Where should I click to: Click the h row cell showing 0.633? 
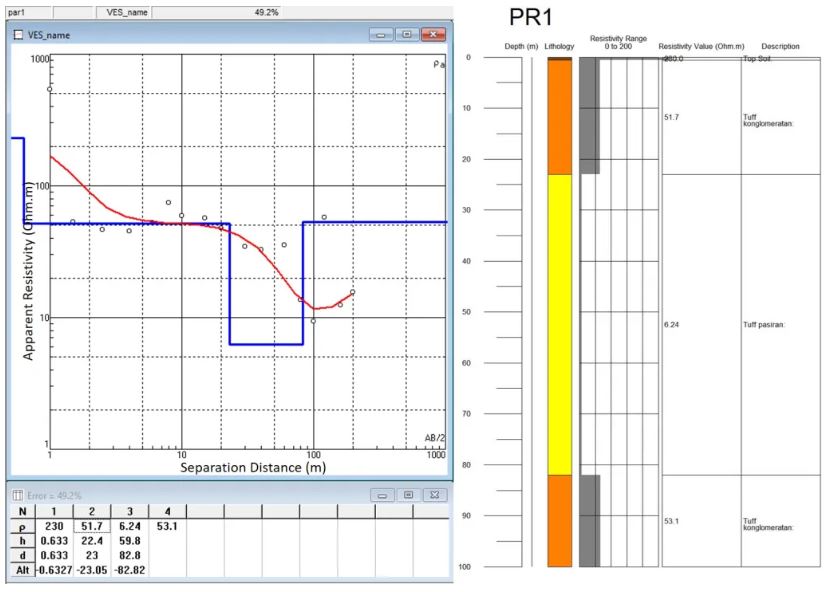pyautogui.click(x=54, y=541)
